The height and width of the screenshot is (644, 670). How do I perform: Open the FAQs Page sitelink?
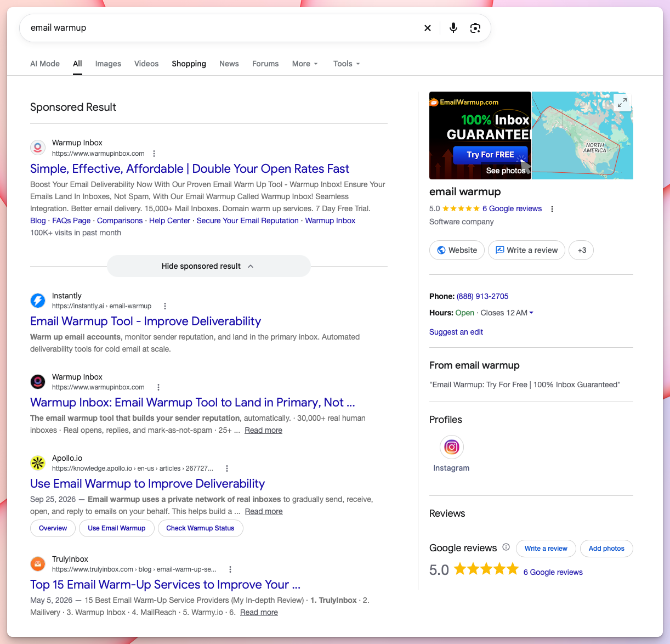(x=71, y=221)
